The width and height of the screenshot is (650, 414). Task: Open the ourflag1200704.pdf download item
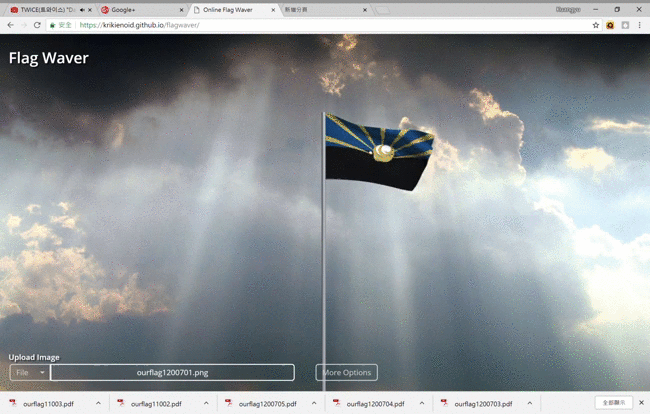[x=372, y=404]
